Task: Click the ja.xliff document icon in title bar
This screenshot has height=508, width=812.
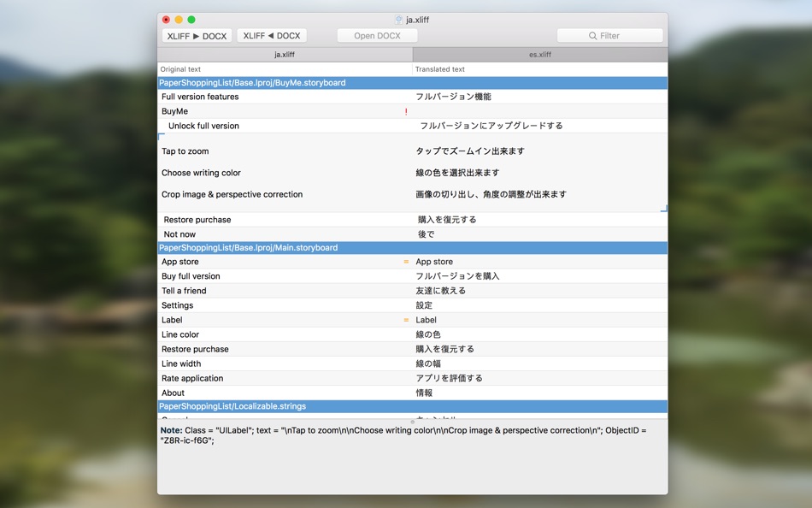Action: (398, 20)
